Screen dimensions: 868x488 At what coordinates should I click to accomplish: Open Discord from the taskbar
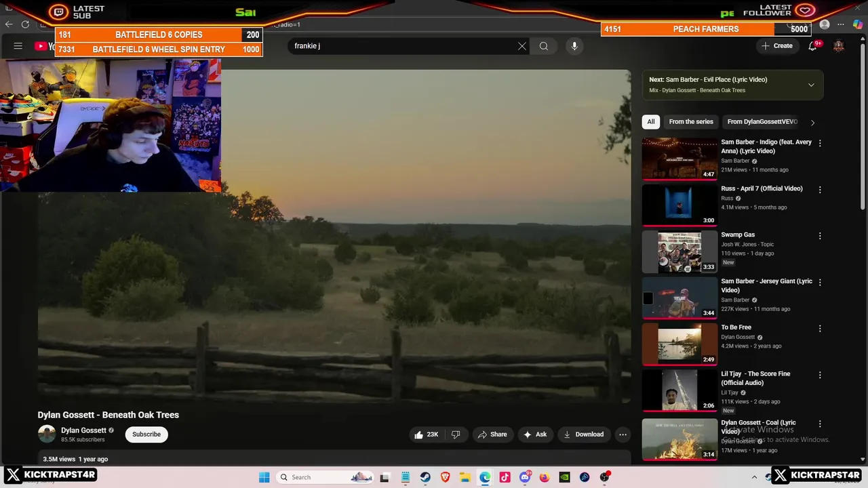pos(525,477)
